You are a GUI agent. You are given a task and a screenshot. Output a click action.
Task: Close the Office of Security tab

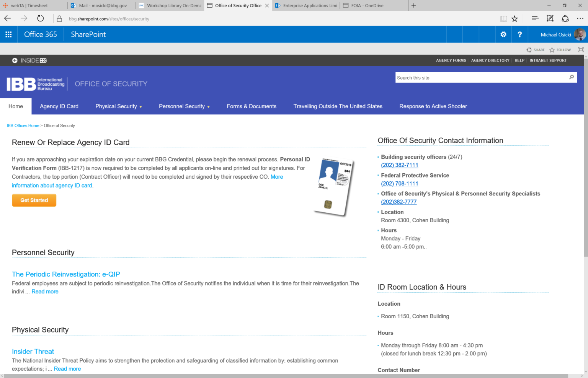(267, 5)
